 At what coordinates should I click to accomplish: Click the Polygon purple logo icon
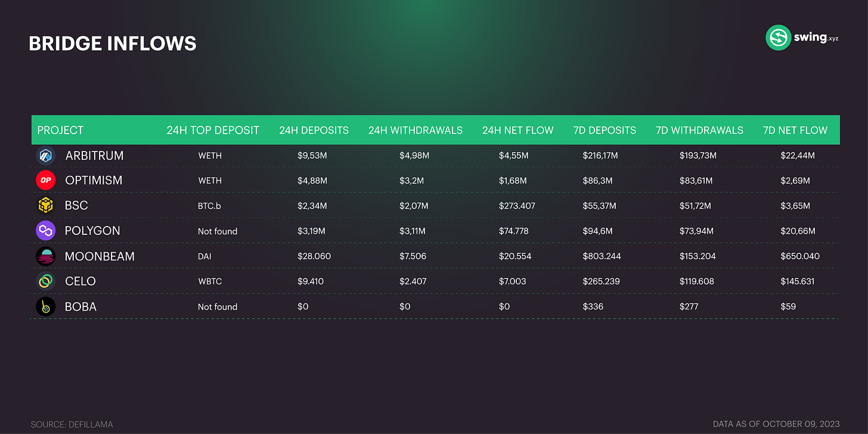tap(46, 231)
